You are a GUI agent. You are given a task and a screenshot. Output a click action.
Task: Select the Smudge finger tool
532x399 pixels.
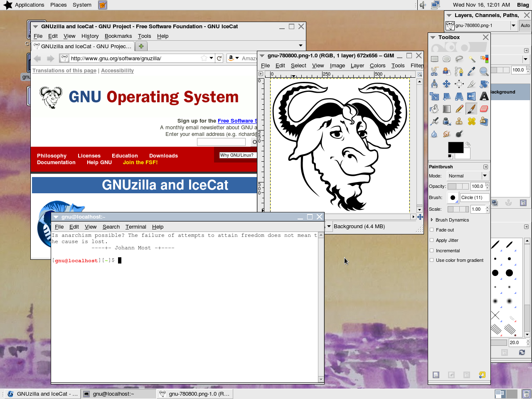pos(446,134)
